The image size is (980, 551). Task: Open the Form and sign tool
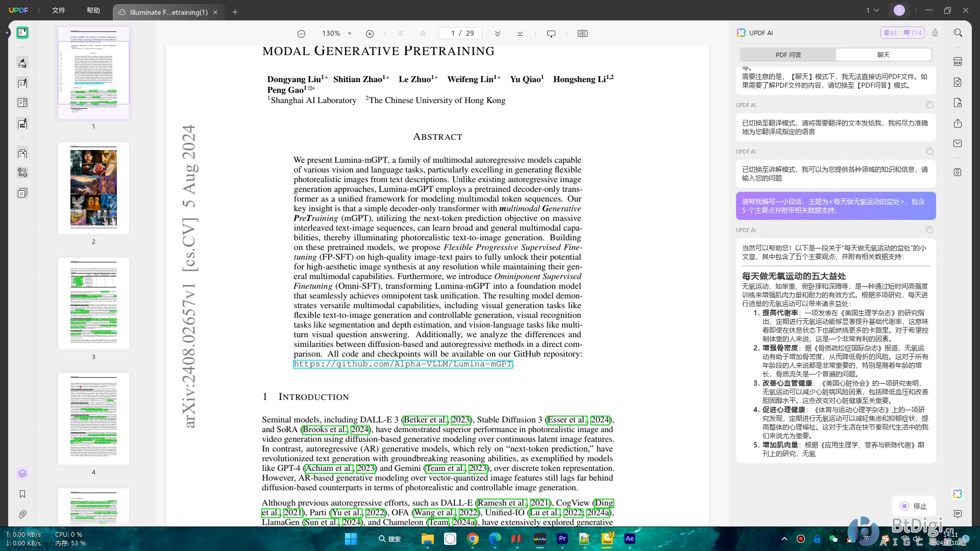(22, 123)
